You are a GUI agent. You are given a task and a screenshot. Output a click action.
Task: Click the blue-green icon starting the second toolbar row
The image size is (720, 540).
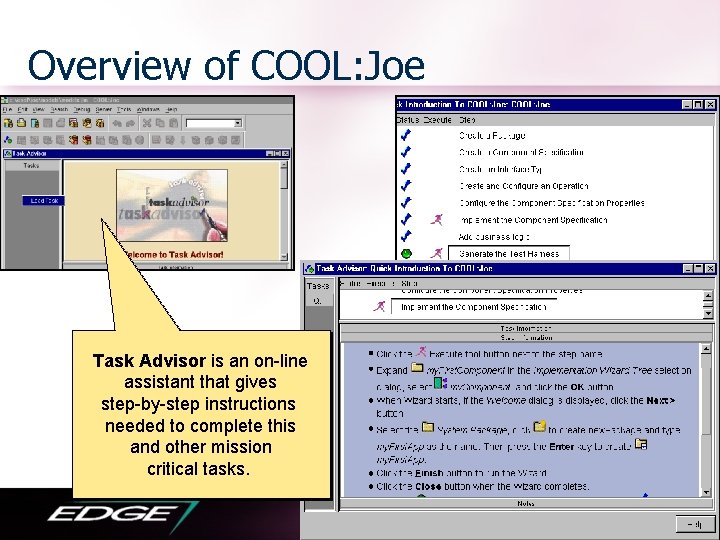tap(8, 140)
